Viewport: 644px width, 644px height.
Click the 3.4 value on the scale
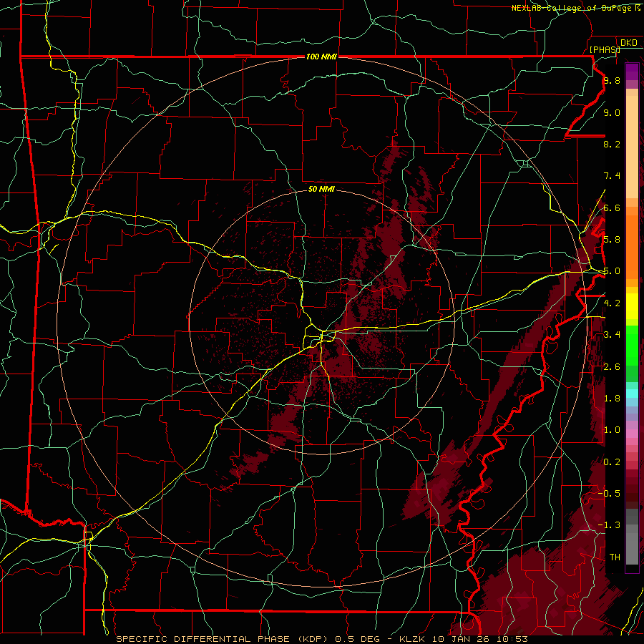612,335
